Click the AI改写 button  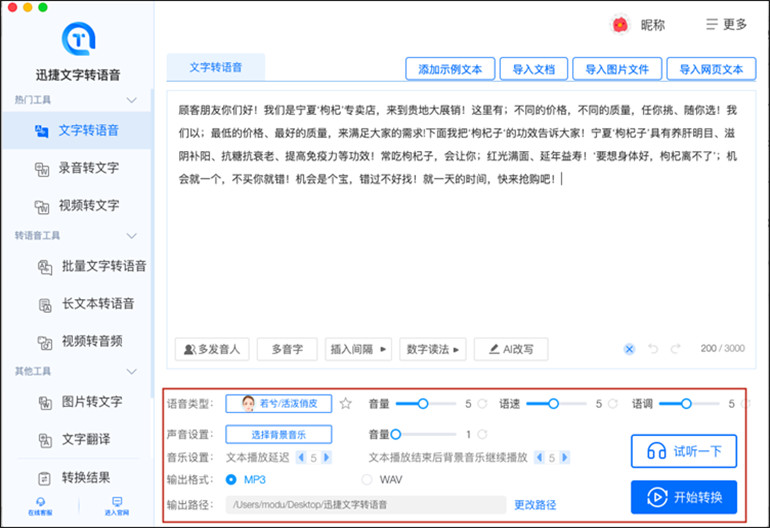511,349
